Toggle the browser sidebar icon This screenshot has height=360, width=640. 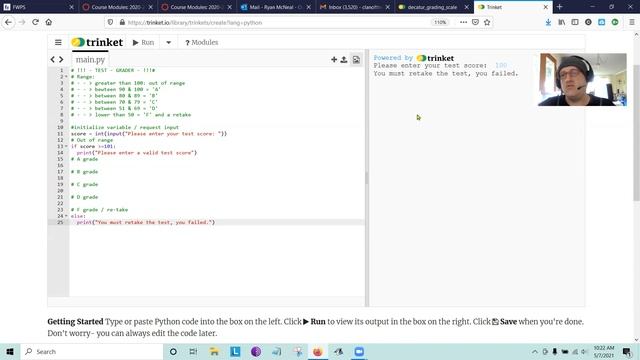click(575, 22)
